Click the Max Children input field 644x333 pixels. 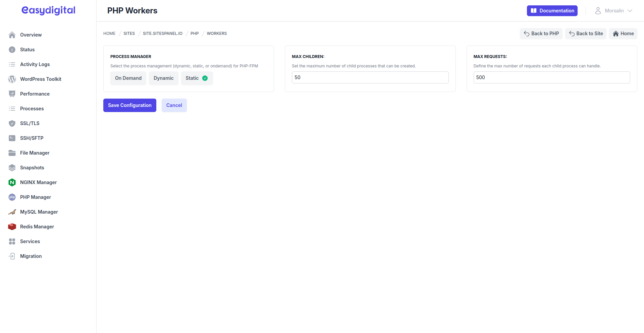(370, 77)
